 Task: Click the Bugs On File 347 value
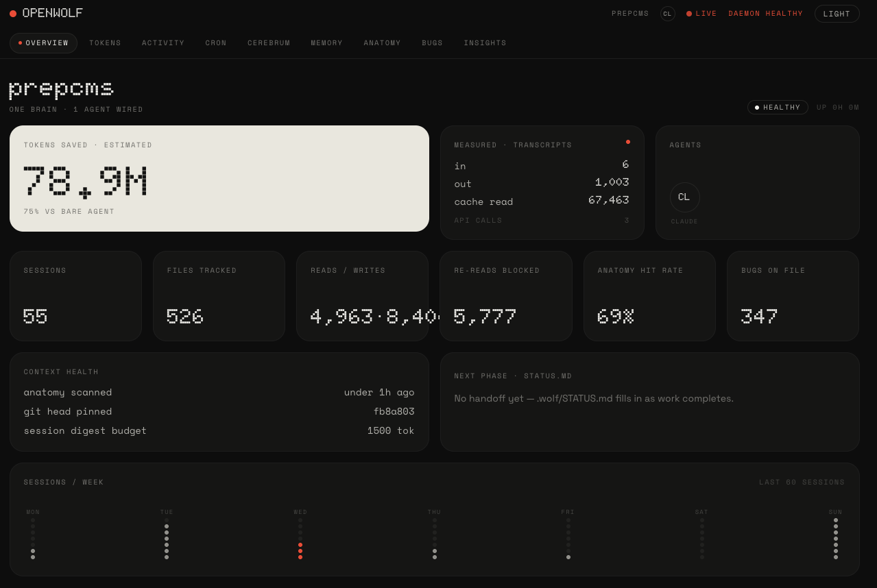click(x=759, y=317)
